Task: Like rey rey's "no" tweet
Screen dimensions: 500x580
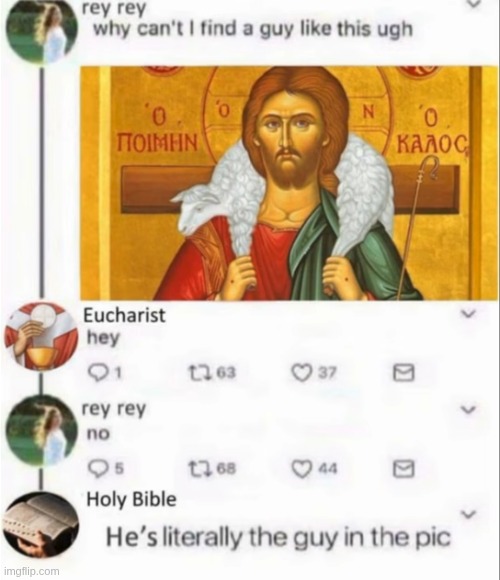Action: [x=301, y=469]
